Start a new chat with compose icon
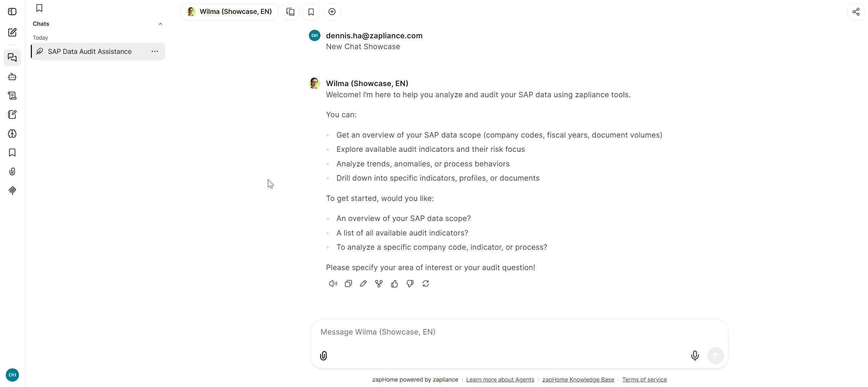868x387 pixels. (12, 32)
